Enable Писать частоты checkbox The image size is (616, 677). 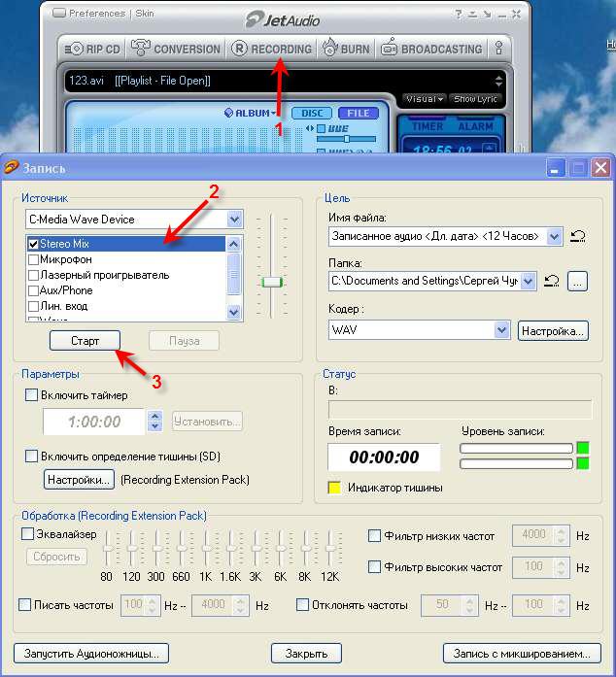click(24, 604)
